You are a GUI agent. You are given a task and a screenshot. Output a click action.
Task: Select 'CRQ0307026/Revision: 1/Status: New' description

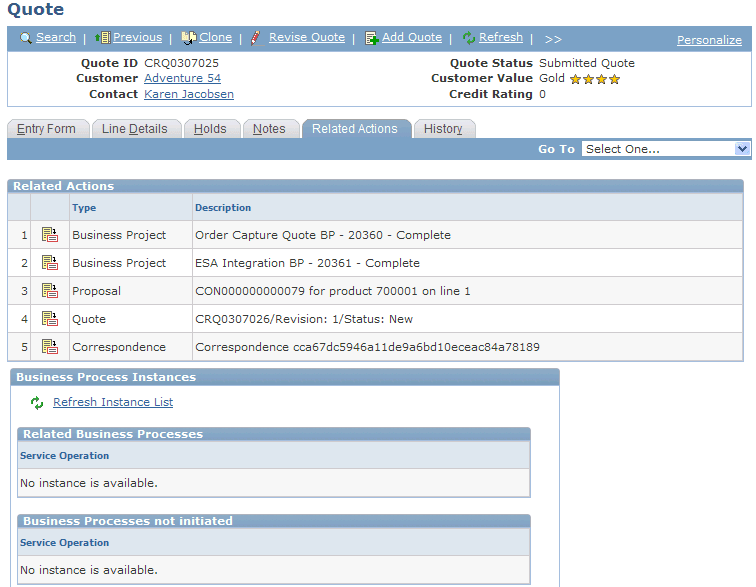(x=304, y=319)
